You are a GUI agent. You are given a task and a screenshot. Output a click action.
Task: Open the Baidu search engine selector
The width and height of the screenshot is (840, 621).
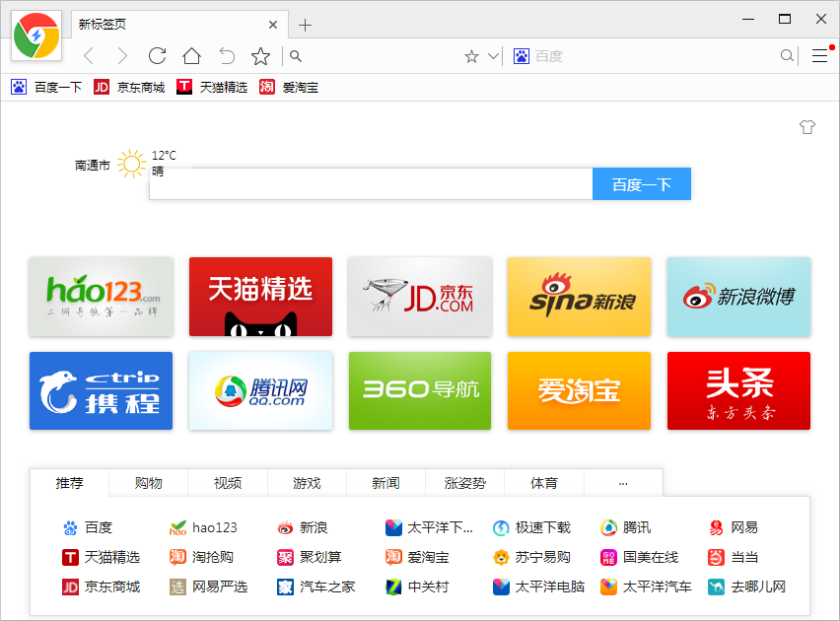coord(522,56)
